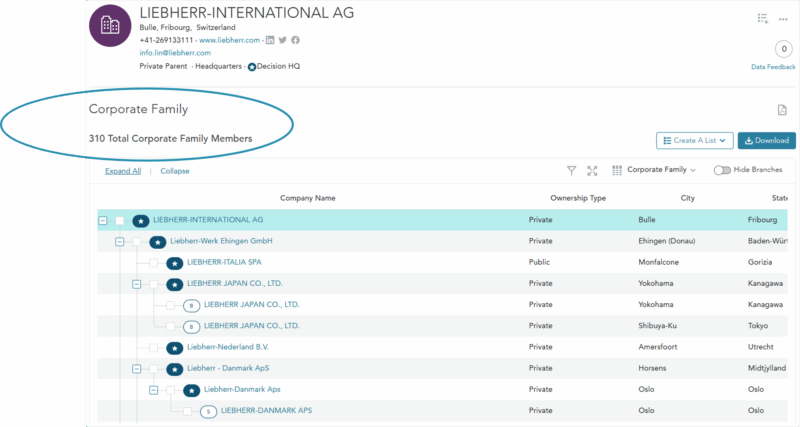800x427 pixels.
Task: Click star badge for Liebherr-Nederland B.V.
Action: point(174,348)
